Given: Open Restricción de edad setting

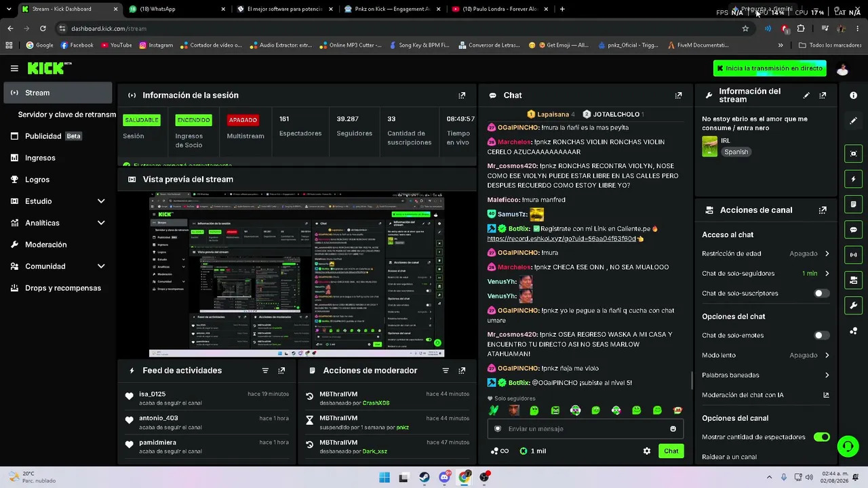Looking at the screenshot, I should [x=766, y=253].
